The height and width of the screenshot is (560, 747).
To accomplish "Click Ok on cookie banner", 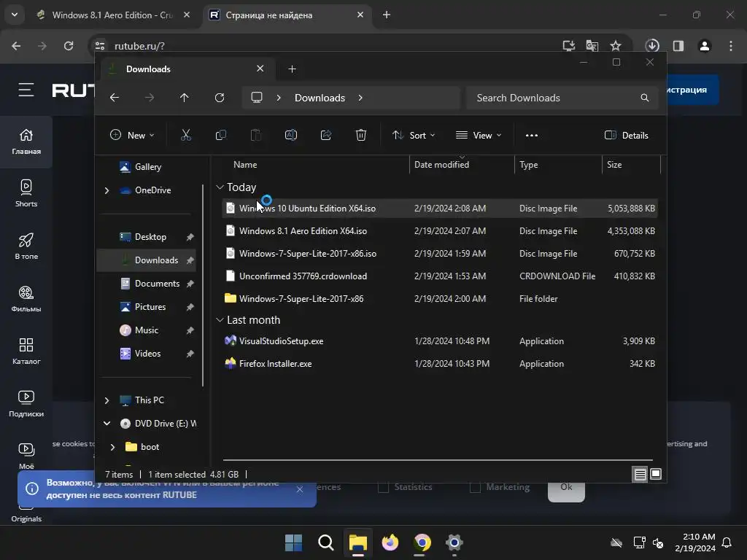I will (566, 489).
